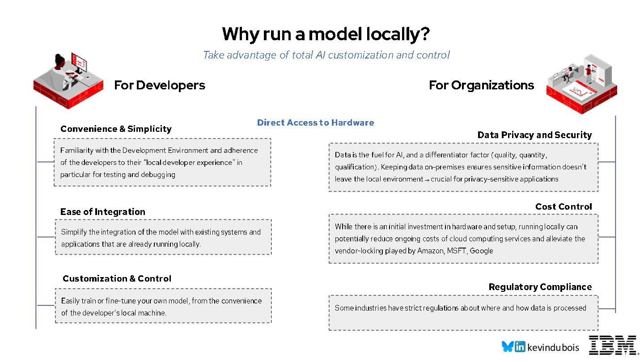
Task: Click the developer workstation illustration
Action: (x=68, y=80)
